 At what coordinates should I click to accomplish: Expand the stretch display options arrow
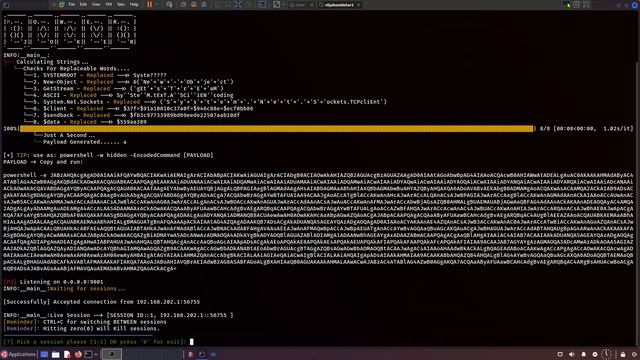(x=284, y=4)
